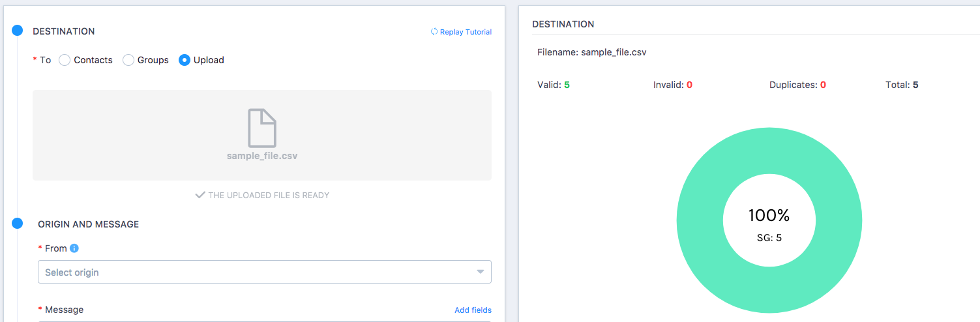The image size is (980, 322).
Task: Select the Upload radio button
Action: [x=185, y=60]
